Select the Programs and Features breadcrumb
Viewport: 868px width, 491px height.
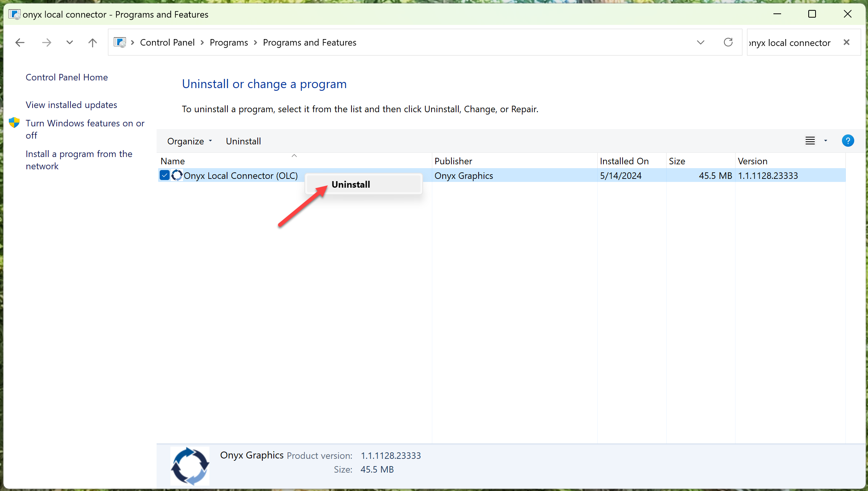pyautogui.click(x=309, y=43)
